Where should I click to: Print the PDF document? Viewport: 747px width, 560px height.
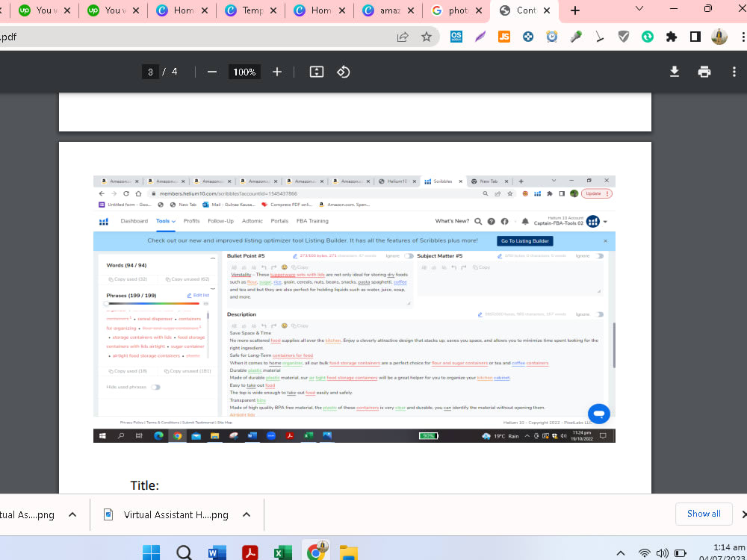coord(704,72)
